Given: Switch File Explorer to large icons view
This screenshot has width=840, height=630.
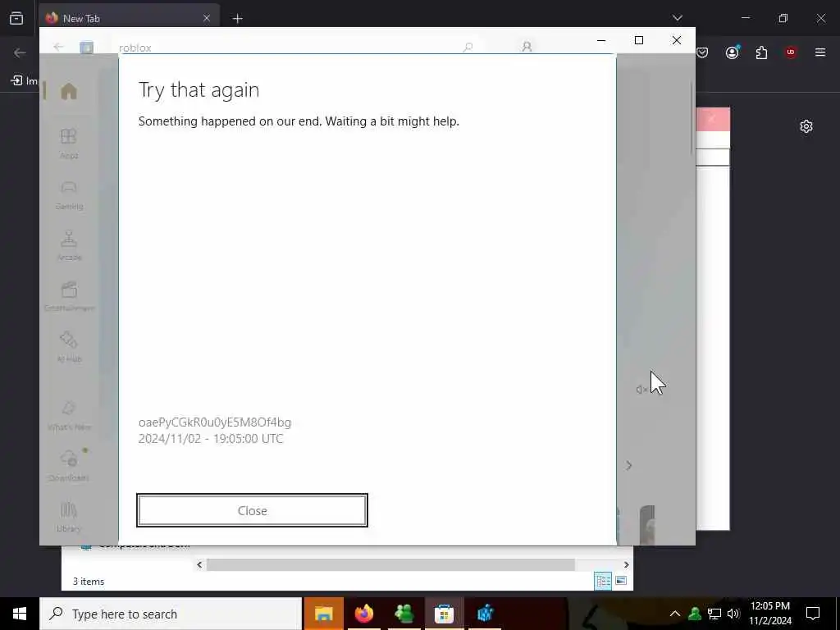Looking at the screenshot, I should click(x=622, y=580).
